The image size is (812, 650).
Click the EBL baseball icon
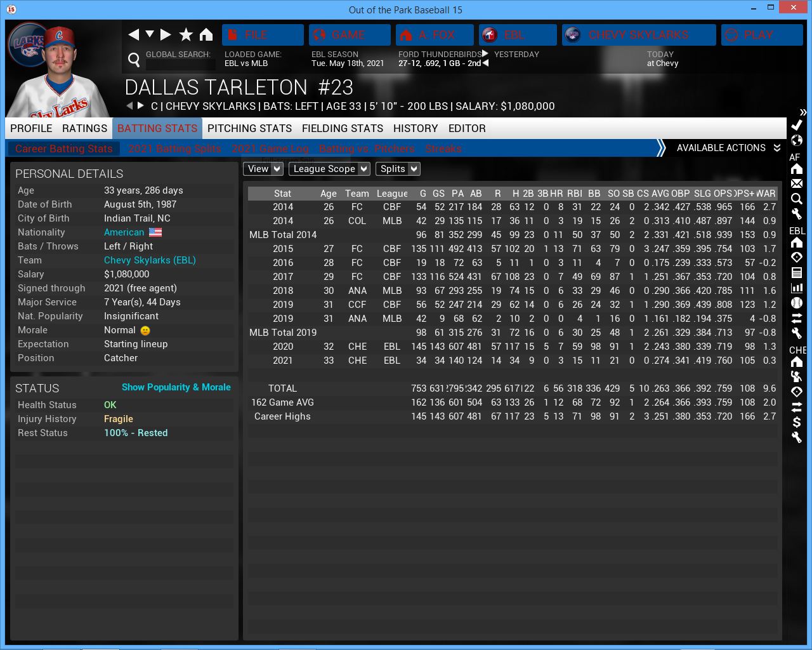tap(797, 303)
